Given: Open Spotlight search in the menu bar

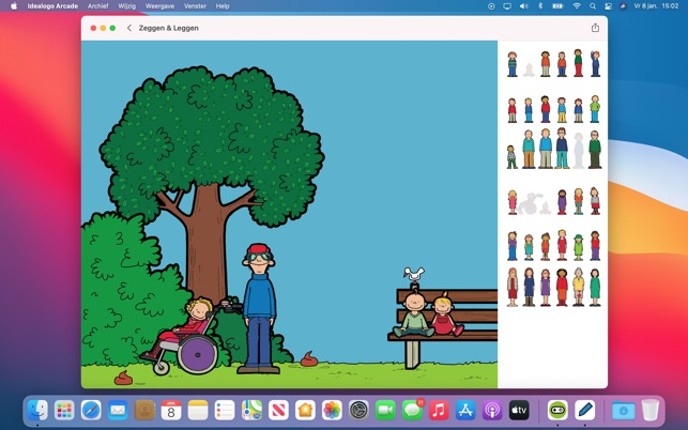Looking at the screenshot, I should (x=593, y=6).
